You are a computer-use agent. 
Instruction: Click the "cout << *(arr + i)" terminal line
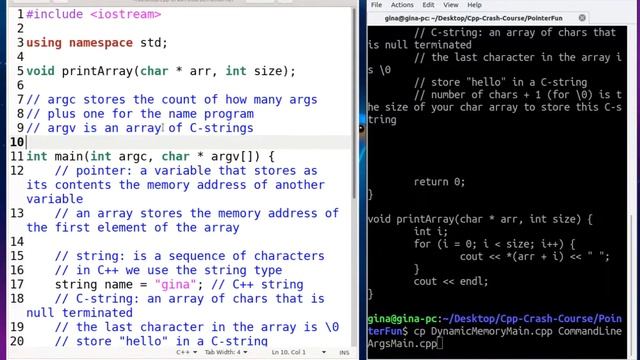coord(535,256)
